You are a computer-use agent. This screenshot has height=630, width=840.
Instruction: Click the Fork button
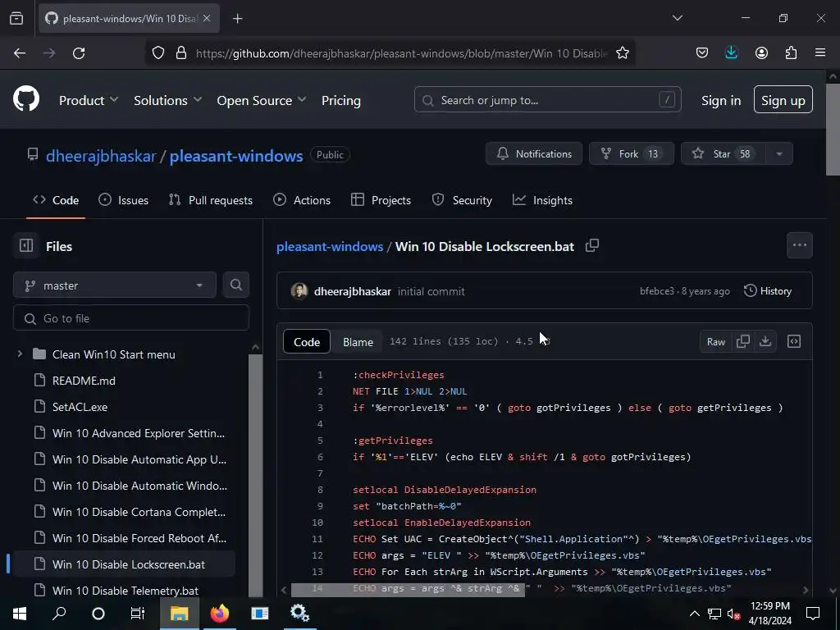point(631,153)
